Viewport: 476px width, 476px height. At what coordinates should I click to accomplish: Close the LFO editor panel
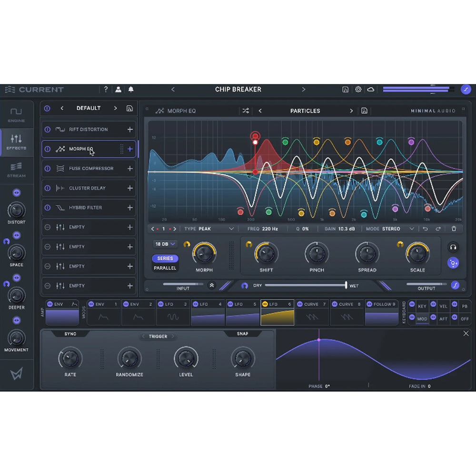tap(466, 334)
